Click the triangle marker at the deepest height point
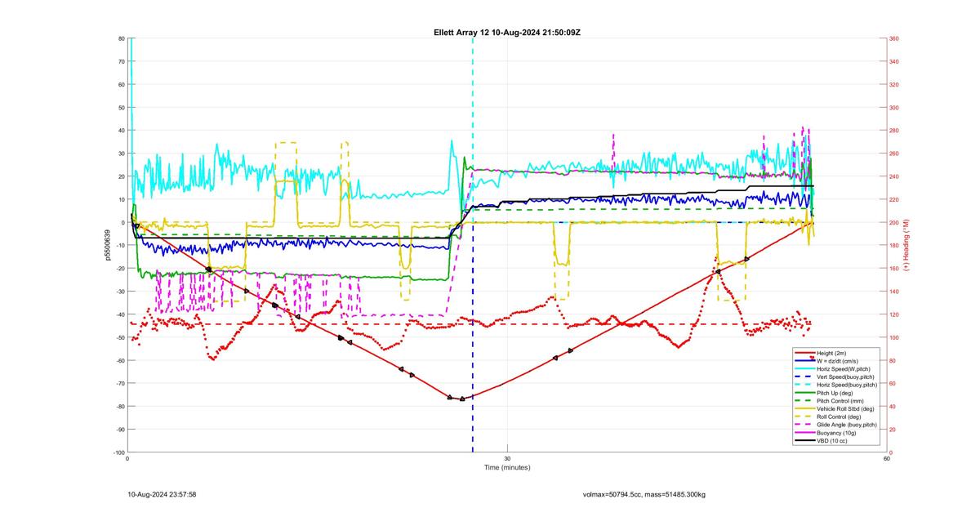This screenshot has width=980, height=508. pos(462,399)
